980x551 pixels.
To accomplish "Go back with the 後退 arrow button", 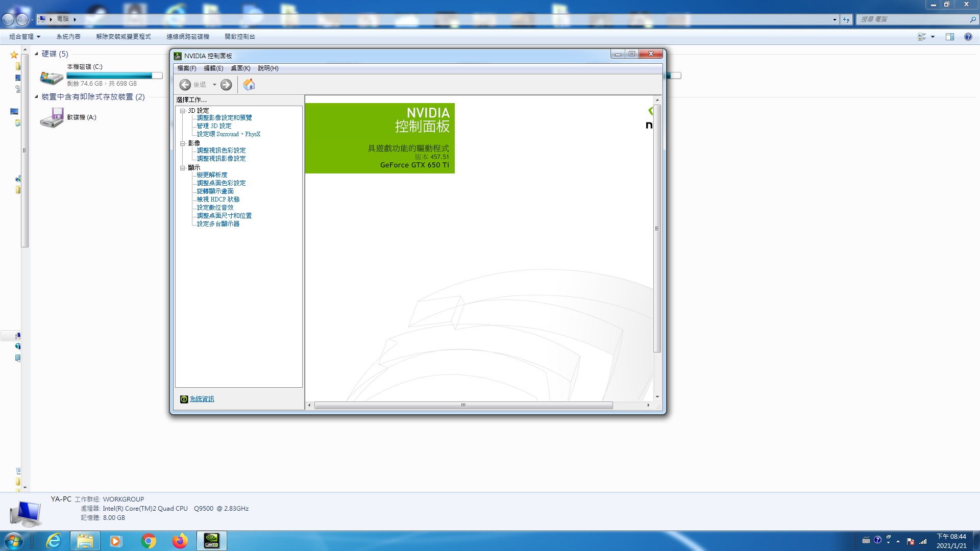I will [185, 85].
